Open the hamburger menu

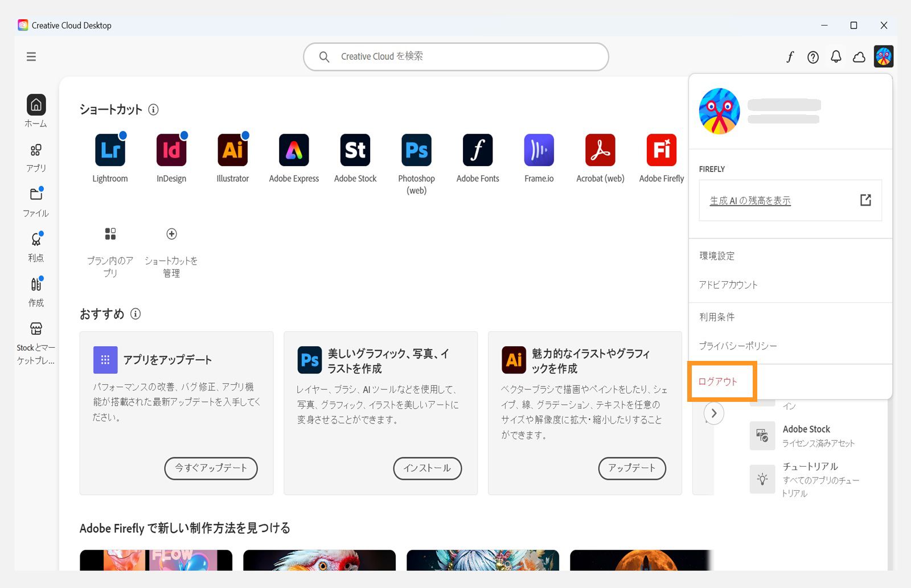click(31, 56)
